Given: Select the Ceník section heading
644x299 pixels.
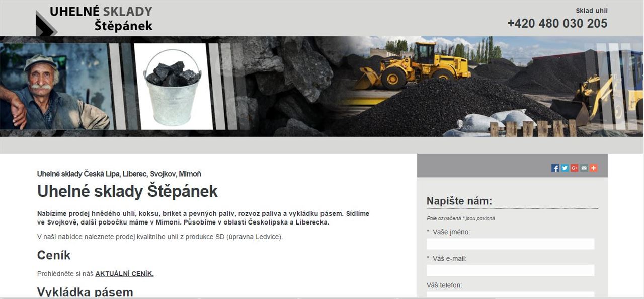Looking at the screenshot, I should click(54, 255).
